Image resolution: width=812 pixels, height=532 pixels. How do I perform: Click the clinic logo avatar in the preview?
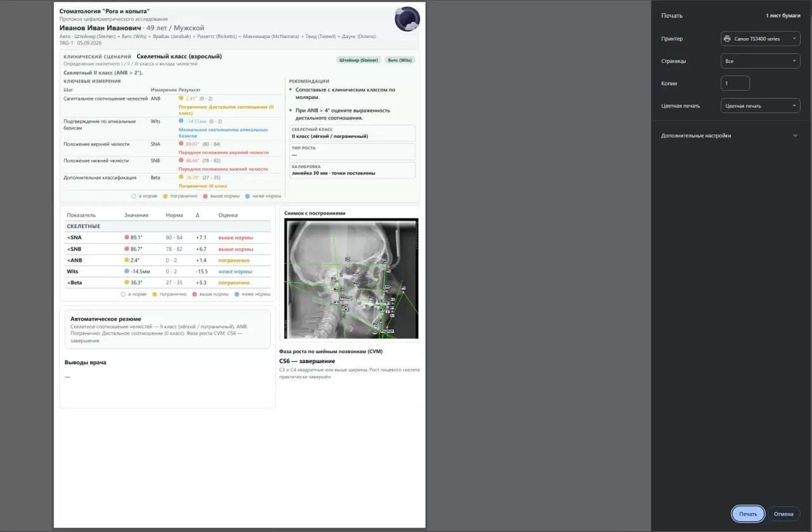click(407, 19)
